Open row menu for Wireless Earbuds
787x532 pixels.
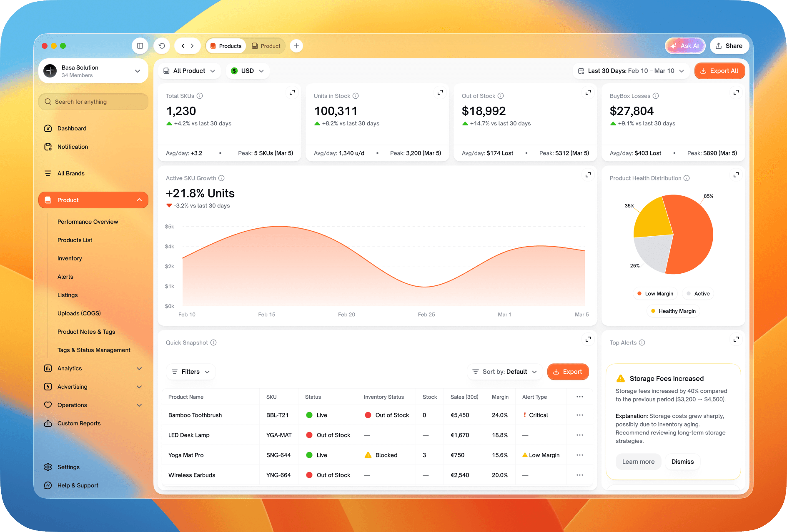(580, 475)
